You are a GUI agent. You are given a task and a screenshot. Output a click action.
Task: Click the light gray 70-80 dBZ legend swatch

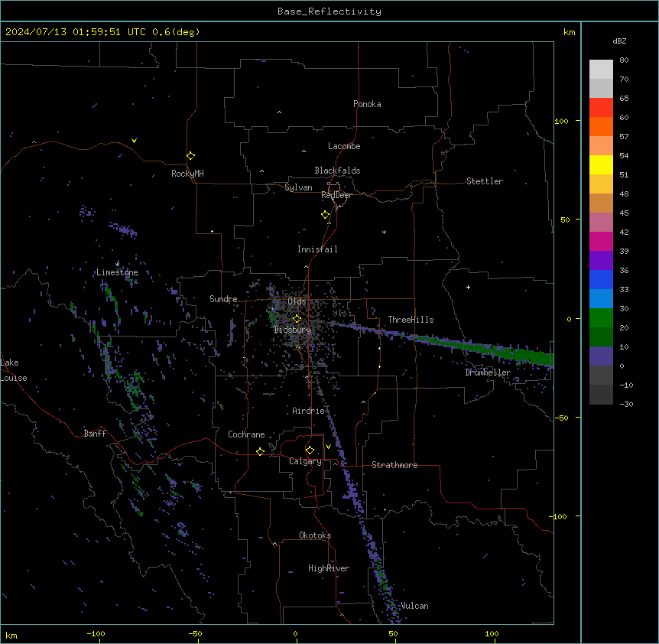[601, 70]
